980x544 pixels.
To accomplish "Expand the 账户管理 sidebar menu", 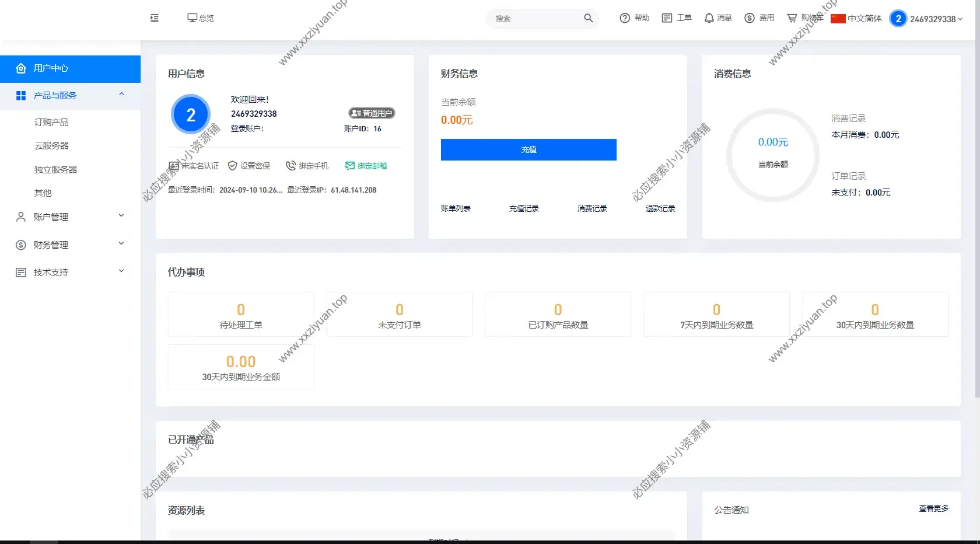I will [x=121, y=216].
